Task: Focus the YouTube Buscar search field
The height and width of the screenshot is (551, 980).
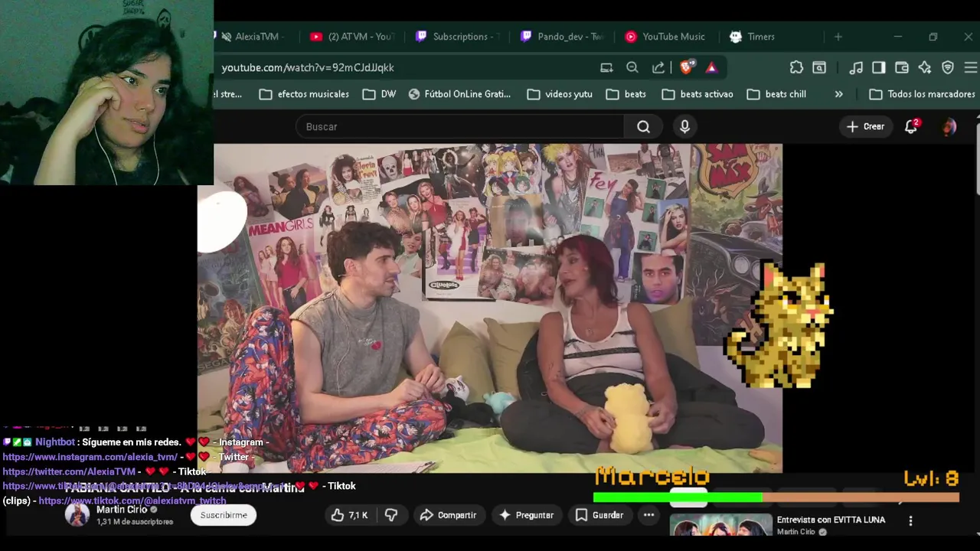Action: click(459, 127)
